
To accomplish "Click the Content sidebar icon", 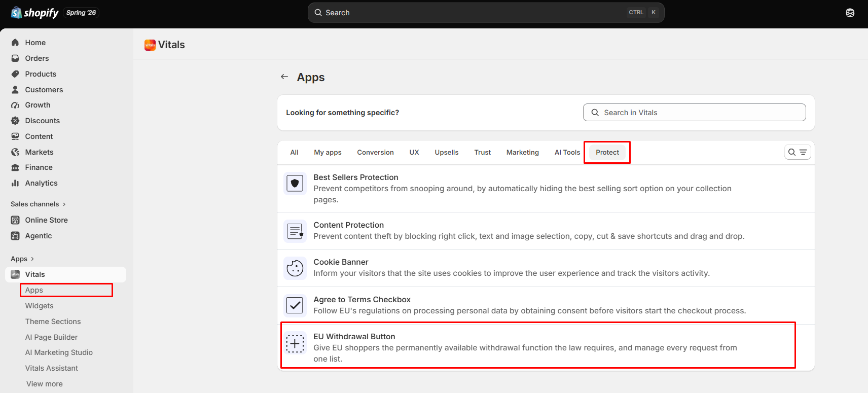I will [15, 136].
